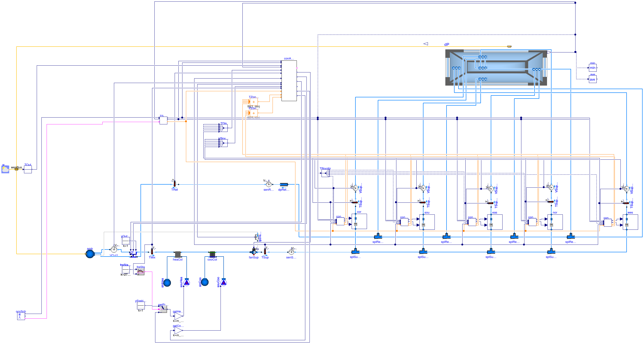Click the eas zone VAV box
This screenshot has height=344, width=644.
tap(495, 222)
